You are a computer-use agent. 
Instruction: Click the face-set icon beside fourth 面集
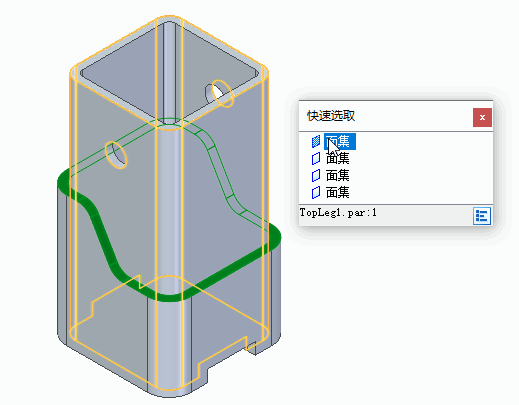click(316, 192)
